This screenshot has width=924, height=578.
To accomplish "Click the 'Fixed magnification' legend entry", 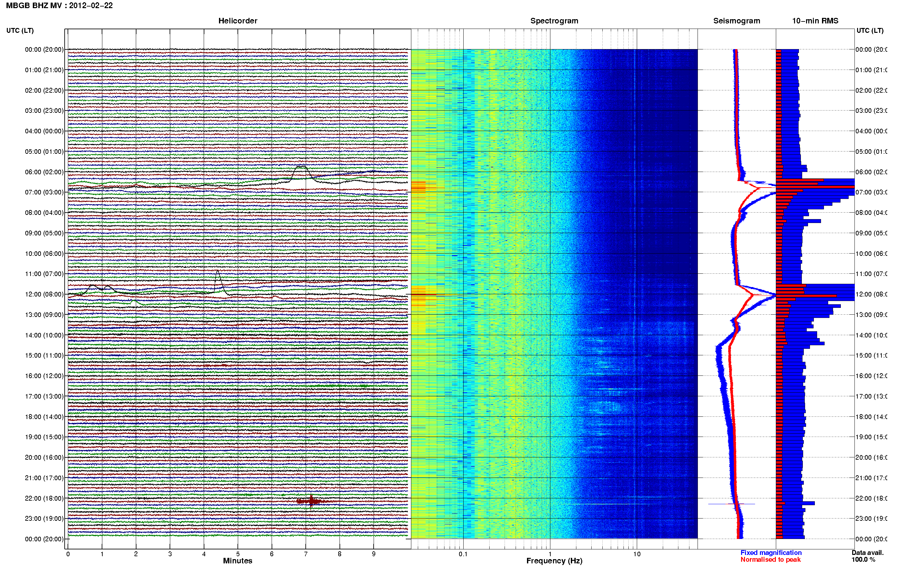I will 771,553.
